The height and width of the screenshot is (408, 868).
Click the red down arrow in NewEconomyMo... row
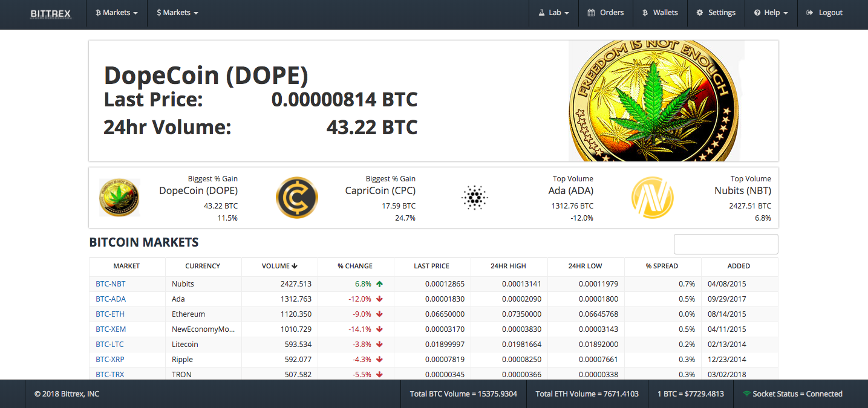coord(379,329)
